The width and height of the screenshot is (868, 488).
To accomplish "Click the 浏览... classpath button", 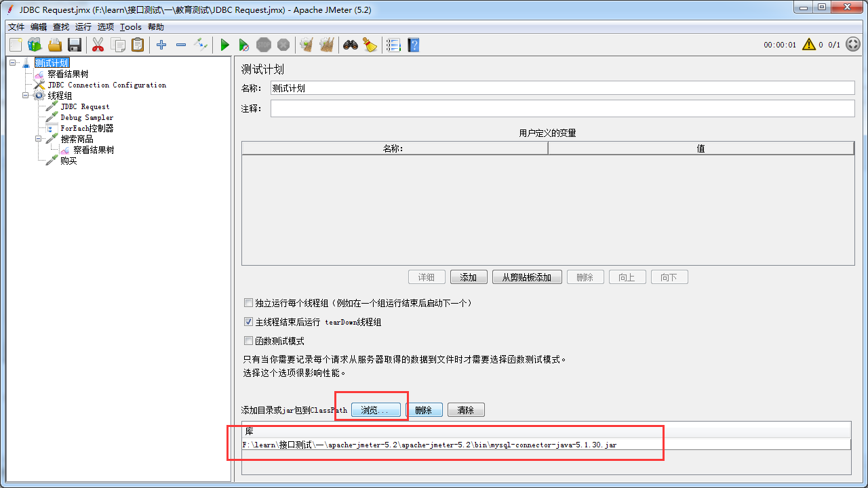I will coord(376,410).
